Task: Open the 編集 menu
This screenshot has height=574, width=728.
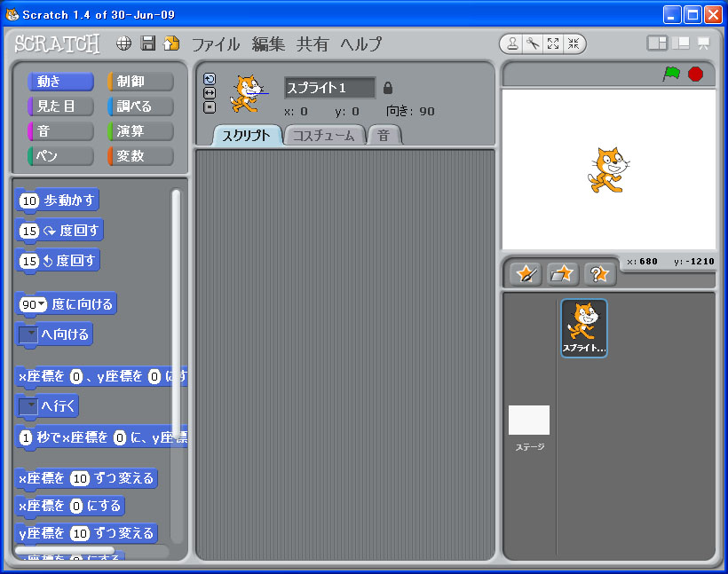Action: (268, 44)
